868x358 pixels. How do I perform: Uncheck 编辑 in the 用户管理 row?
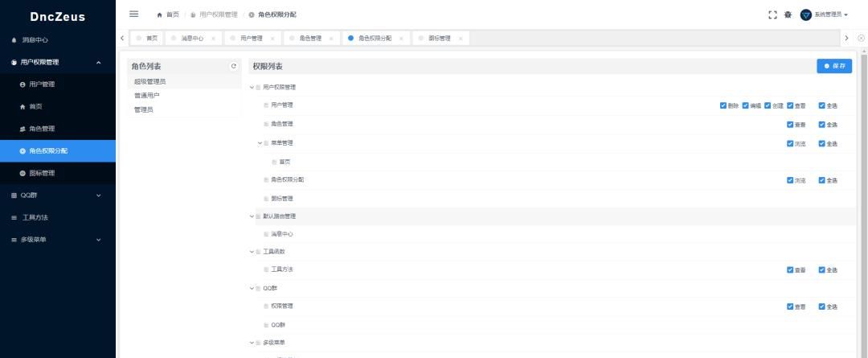click(x=745, y=105)
